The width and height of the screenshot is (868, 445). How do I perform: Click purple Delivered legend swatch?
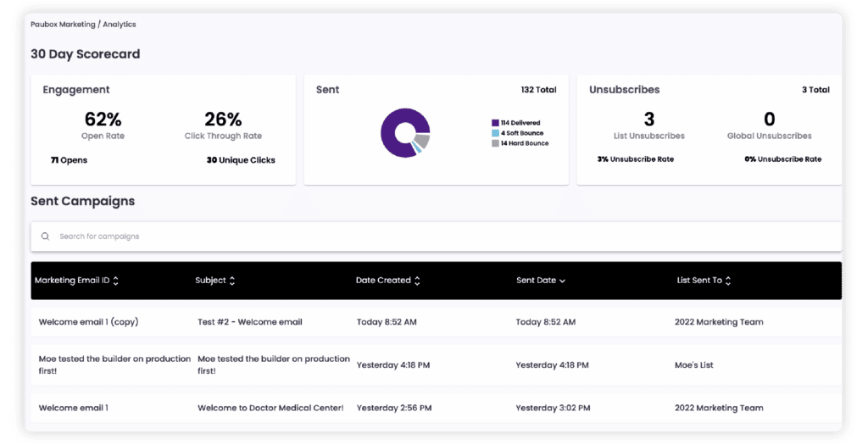(x=495, y=123)
